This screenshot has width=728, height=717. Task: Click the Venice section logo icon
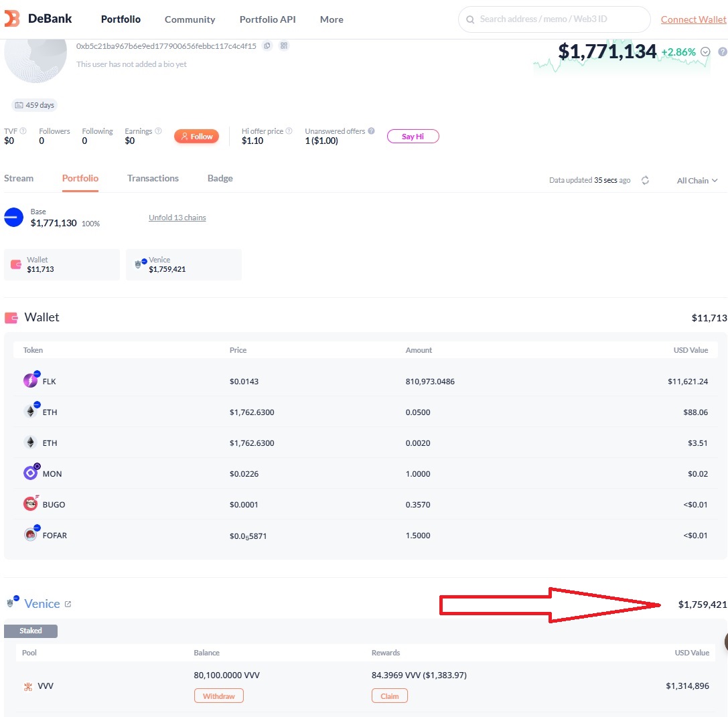pyautogui.click(x=11, y=602)
